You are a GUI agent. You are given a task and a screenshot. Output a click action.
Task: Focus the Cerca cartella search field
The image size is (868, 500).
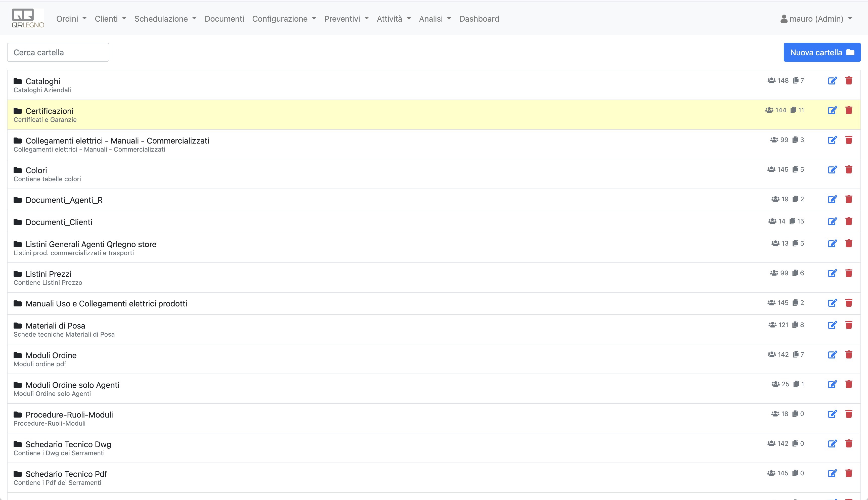(58, 53)
